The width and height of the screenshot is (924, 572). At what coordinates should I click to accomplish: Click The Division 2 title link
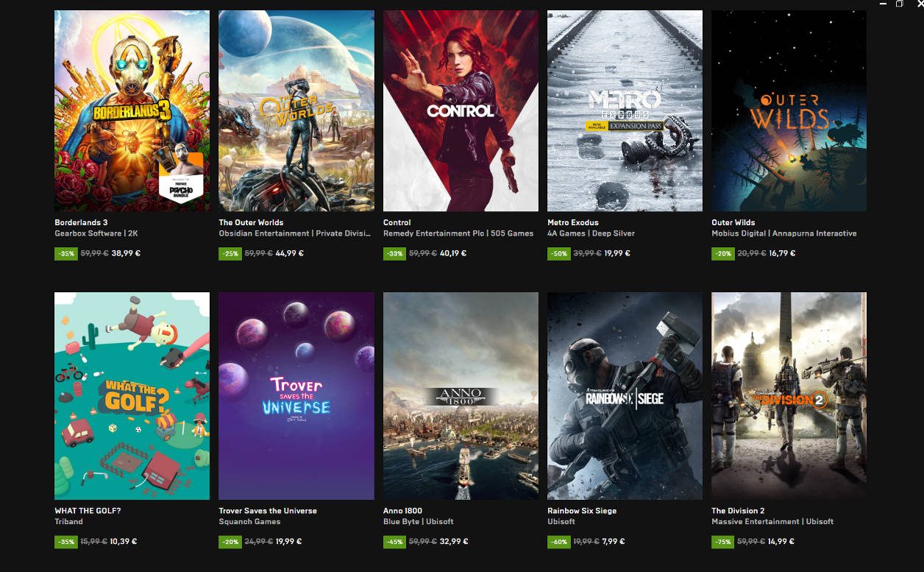coord(738,511)
